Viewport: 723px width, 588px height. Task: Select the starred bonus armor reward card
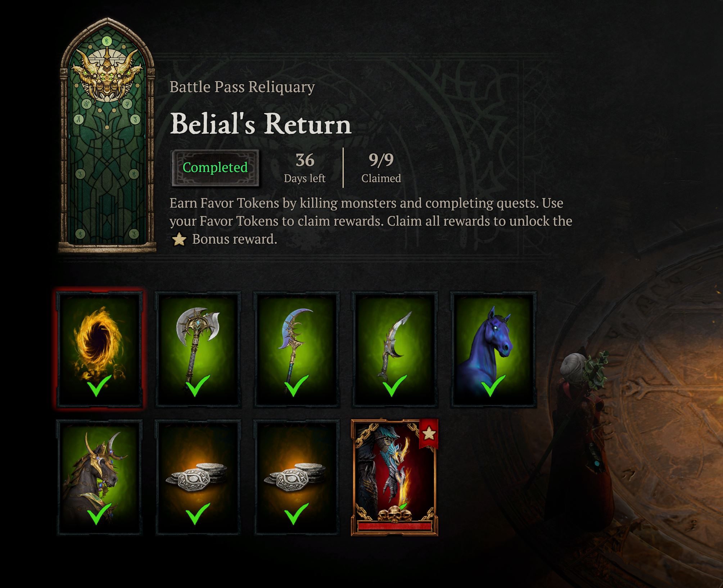[395, 477]
